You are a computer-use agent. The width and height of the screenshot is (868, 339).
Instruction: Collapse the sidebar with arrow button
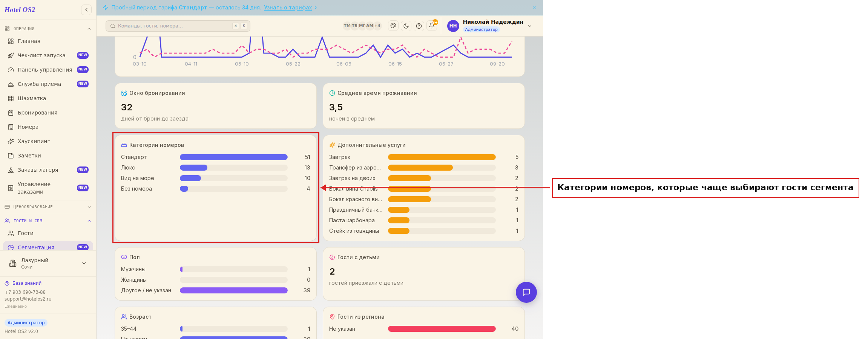[x=86, y=10]
